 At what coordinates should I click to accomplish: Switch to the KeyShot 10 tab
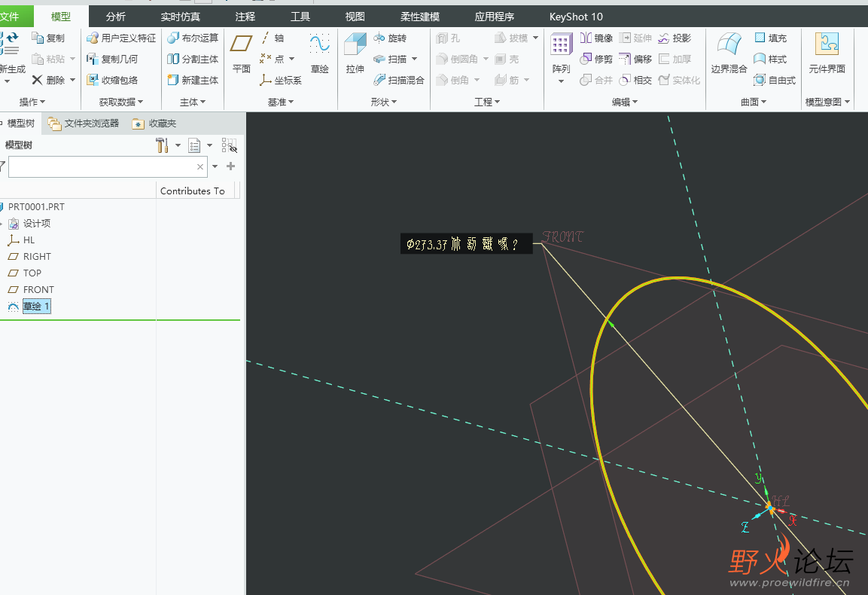[576, 17]
